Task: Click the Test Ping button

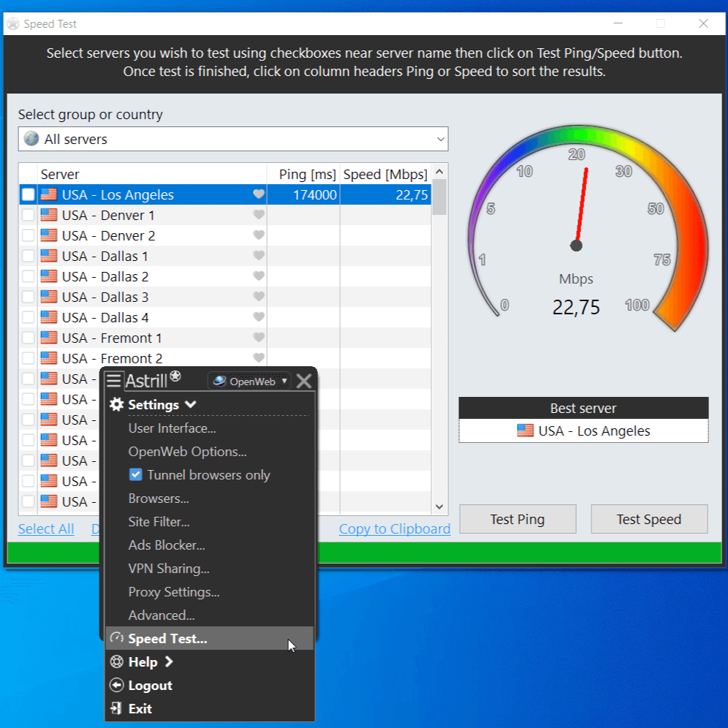Action: click(x=517, y=519)
